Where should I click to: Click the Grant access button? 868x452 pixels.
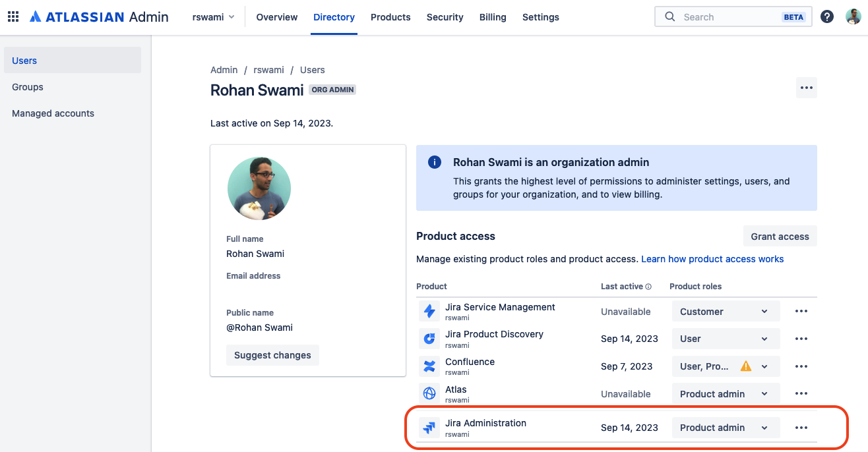pos(780,237)
